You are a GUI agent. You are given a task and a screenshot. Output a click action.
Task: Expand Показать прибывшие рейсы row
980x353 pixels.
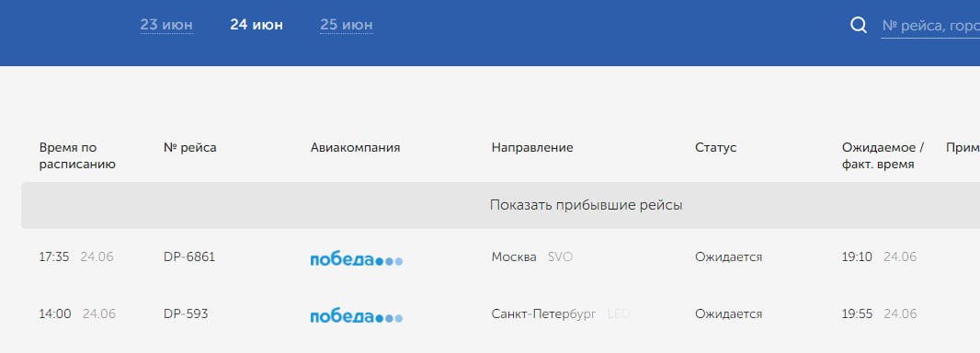[501, 205]
